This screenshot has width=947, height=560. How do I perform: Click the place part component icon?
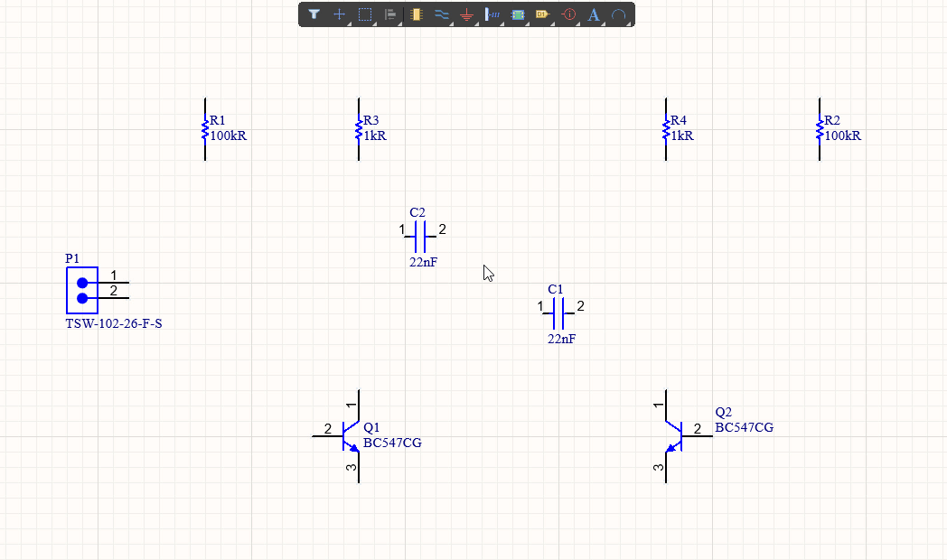[416, 14]
